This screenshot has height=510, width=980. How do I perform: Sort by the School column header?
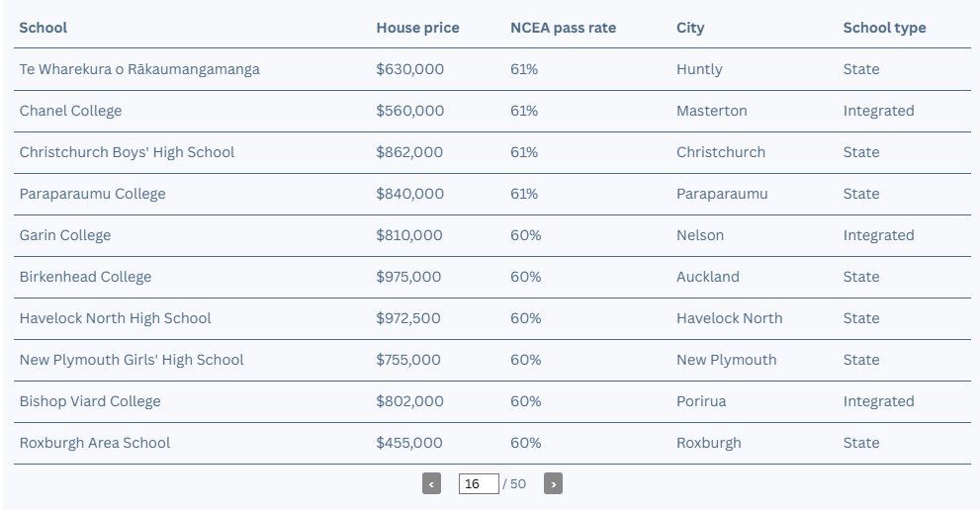pyautogui.click(x=44, y=28)
